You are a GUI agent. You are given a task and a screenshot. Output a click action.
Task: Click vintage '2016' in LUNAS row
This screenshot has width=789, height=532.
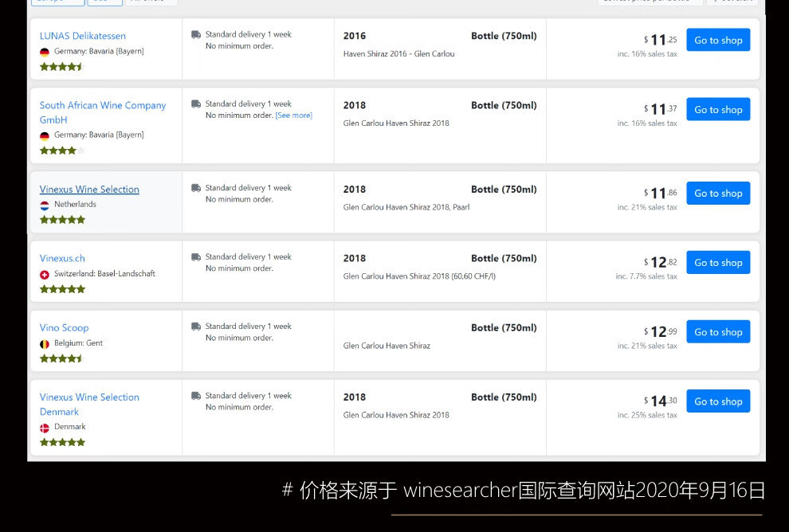pyautogui.click(x=354, y=36)
